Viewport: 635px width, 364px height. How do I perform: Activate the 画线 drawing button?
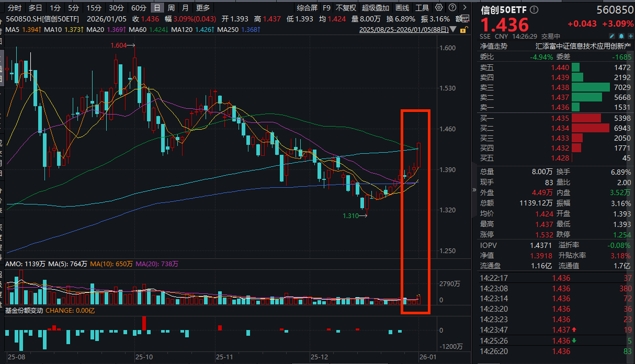tap(403, 8)
